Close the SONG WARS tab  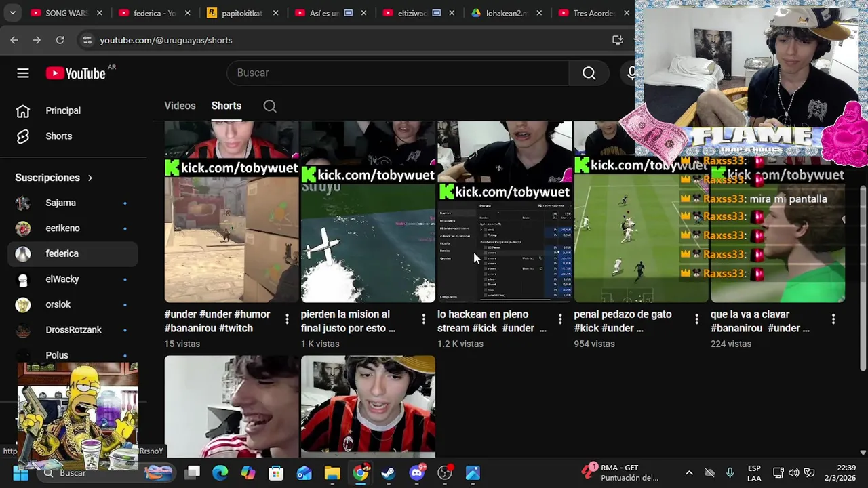[x=100, y=13]
